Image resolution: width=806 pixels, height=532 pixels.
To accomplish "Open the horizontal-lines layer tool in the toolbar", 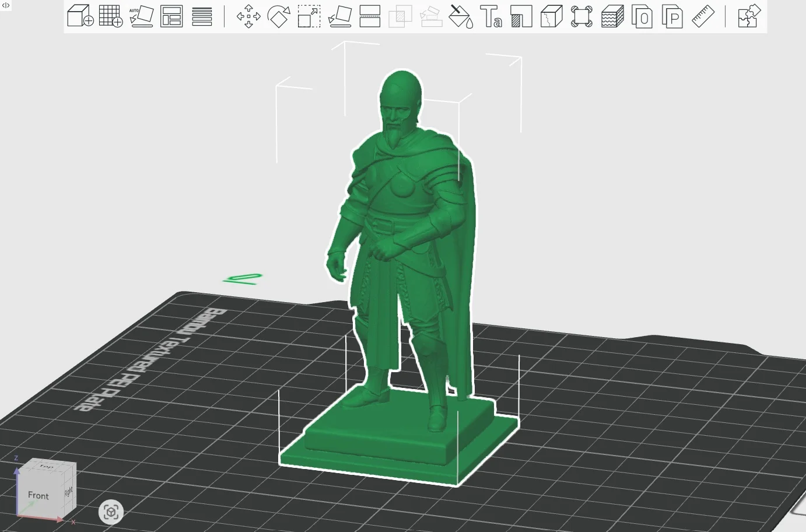I will (202, 16).
